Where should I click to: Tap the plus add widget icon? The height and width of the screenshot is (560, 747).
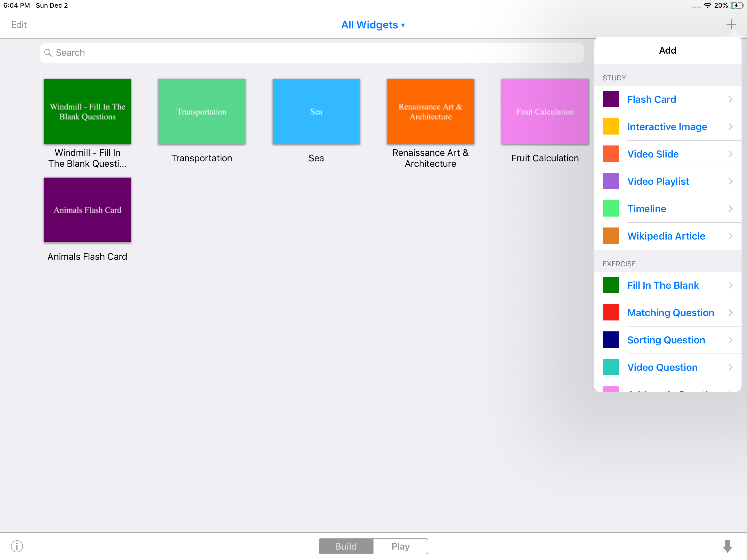[x=730, y=24]
